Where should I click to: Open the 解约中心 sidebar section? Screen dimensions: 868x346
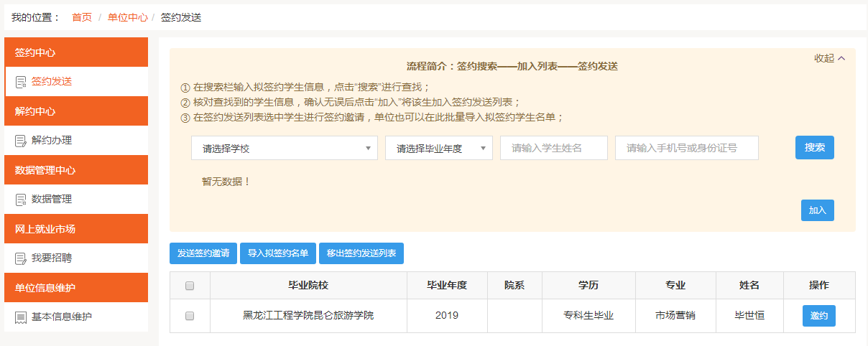[x=75, y=111]
